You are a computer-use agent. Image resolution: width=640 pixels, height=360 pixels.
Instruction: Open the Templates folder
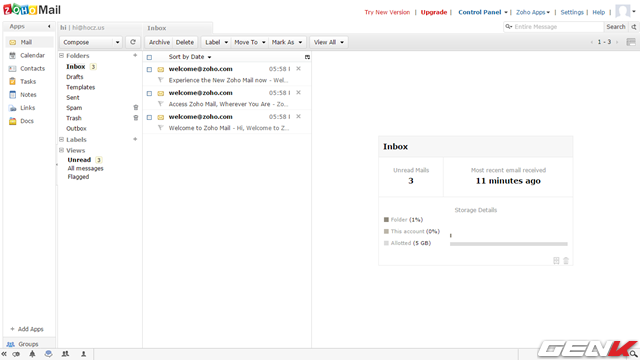click(x=80, y=87)
